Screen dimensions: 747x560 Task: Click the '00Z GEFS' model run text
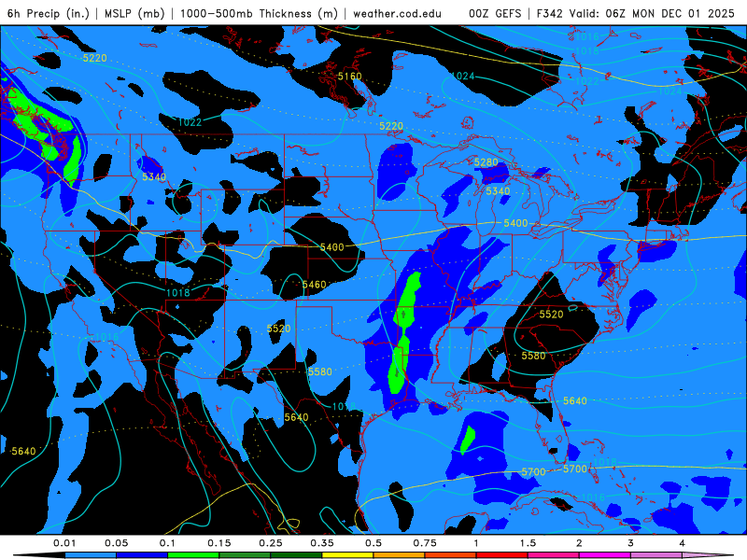click(x=495, y=13)
